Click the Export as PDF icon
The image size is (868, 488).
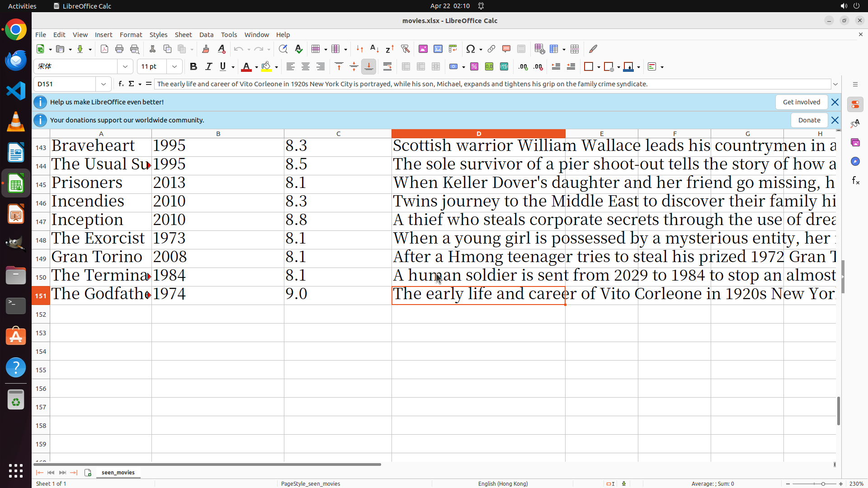click(104, 49)
